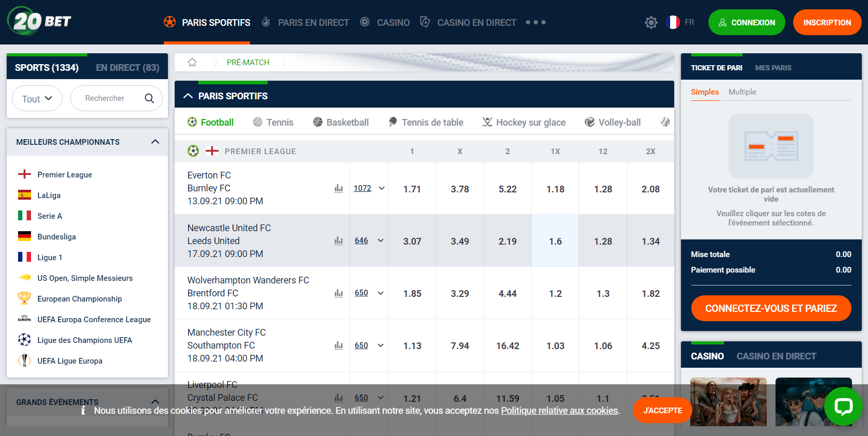
Task: Switch sidebar to En Direct events
Action: click(127, 68)
